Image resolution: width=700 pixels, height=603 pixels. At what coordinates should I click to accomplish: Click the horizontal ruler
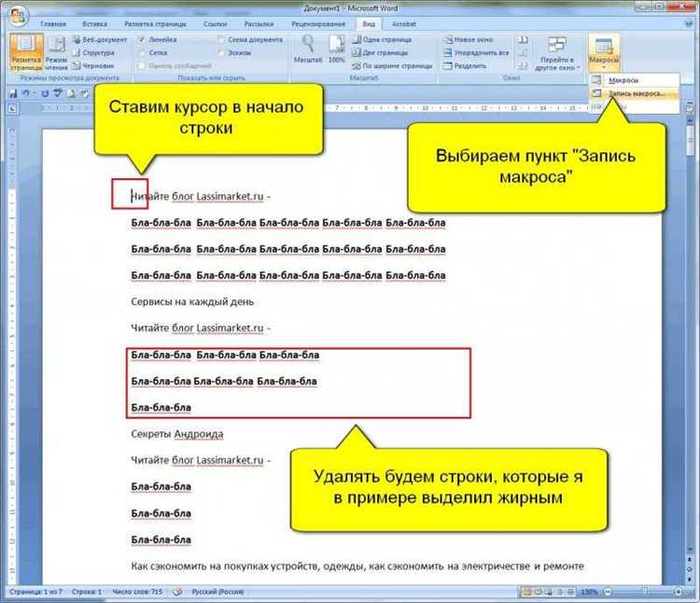455,108
